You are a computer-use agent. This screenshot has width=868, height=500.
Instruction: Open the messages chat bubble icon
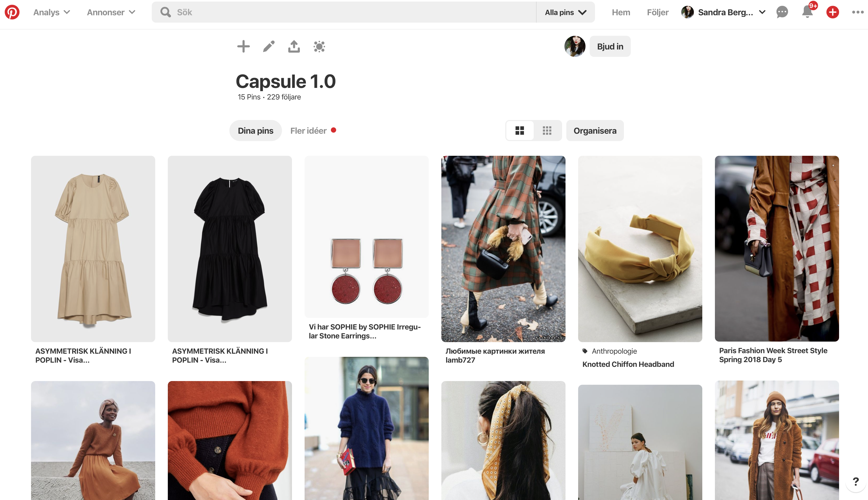782,12
